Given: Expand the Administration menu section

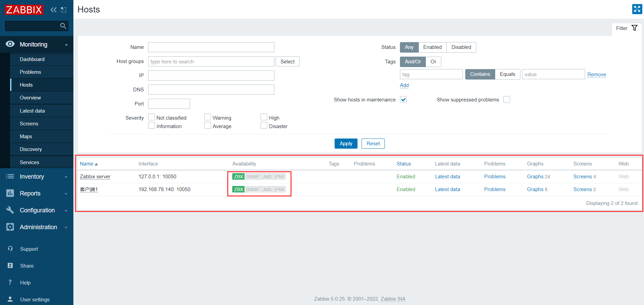Looking at the screenshot, I should (x=37, y=227).
